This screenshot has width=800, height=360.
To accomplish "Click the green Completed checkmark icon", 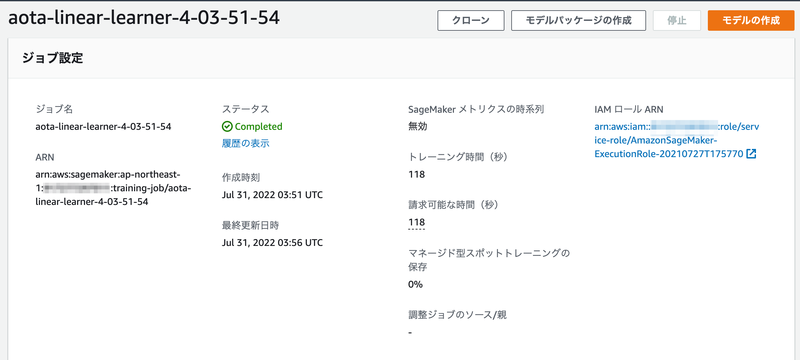I will 227,126.
